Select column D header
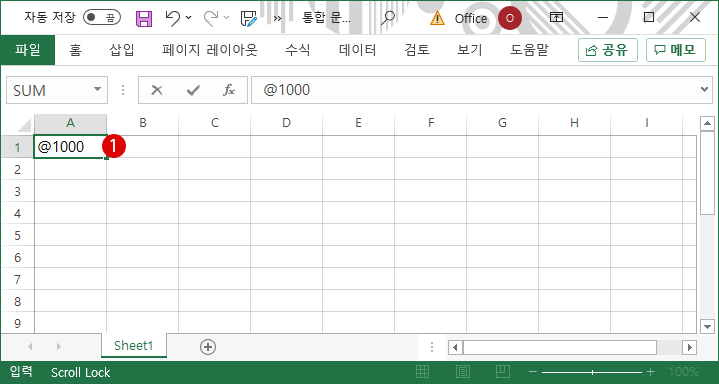 [x=287, y=123]
